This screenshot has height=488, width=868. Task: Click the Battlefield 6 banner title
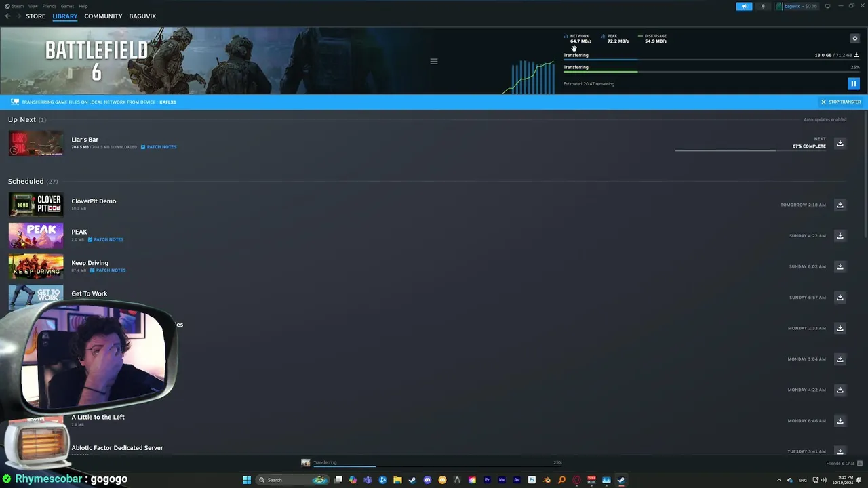(x=96, y=60)
